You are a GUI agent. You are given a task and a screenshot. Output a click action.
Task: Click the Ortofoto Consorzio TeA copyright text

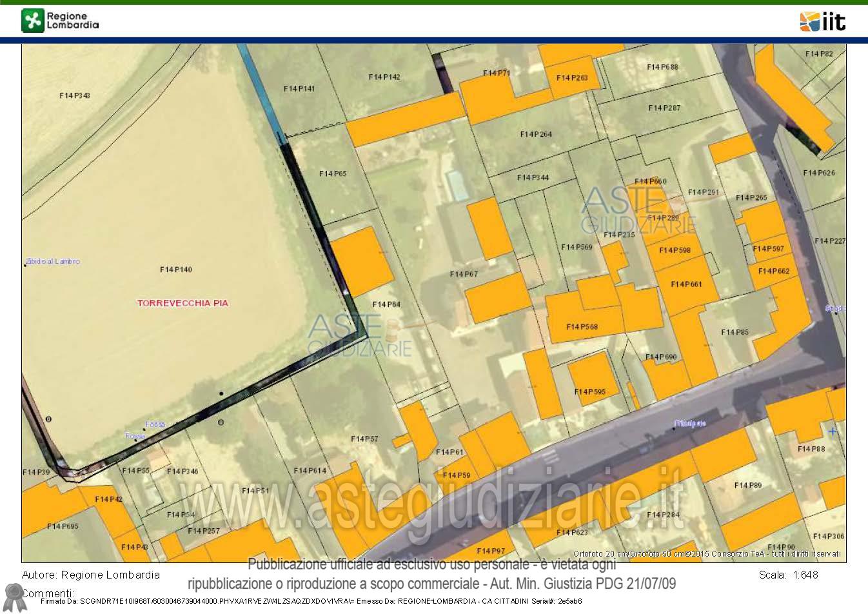coord(707,553)
